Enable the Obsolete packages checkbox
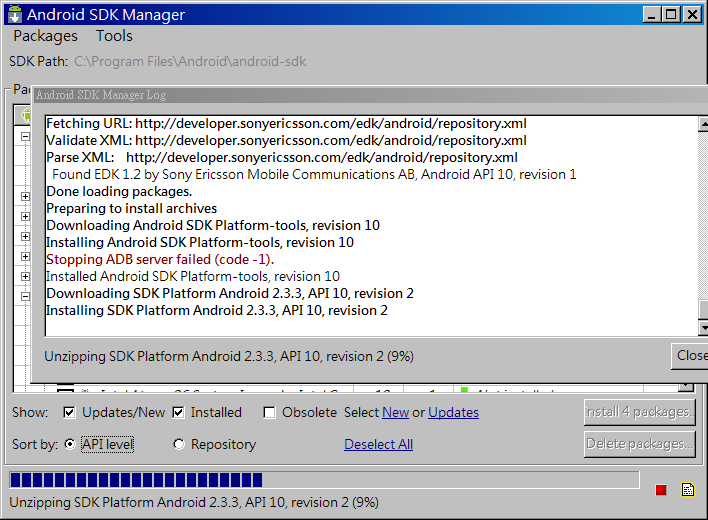This screenshot has height=520, width=708. pyautogui.click(x=269, y=412)
